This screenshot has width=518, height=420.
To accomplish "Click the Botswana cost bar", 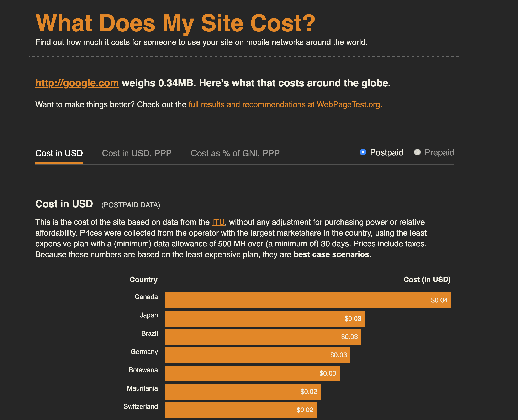I will coord(252,373).
